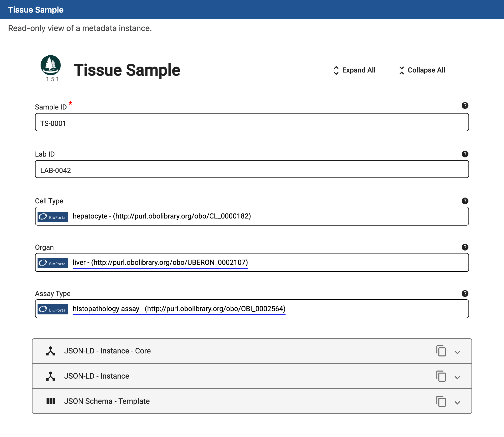The image size is (504, 437).
Task: Click BioPortal badge in Assay Type field
Action: point(53,309)
